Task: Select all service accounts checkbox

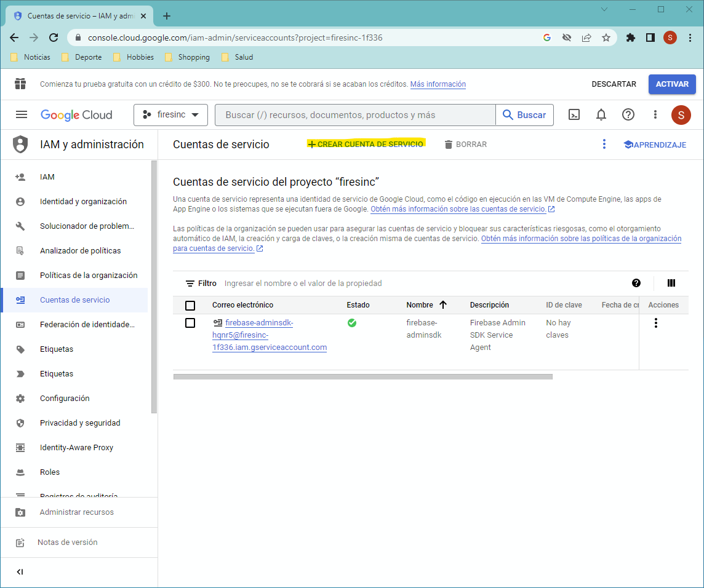Action: (x=190, y=305)
